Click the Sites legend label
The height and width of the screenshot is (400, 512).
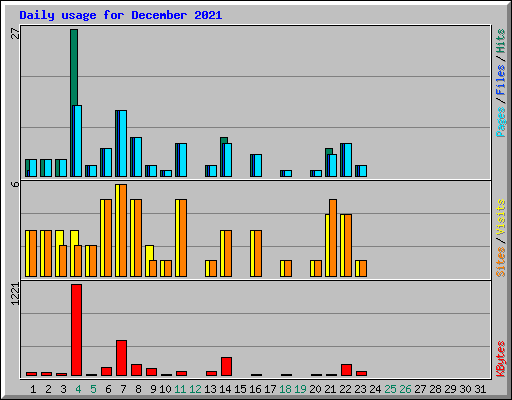coord(500,262)
